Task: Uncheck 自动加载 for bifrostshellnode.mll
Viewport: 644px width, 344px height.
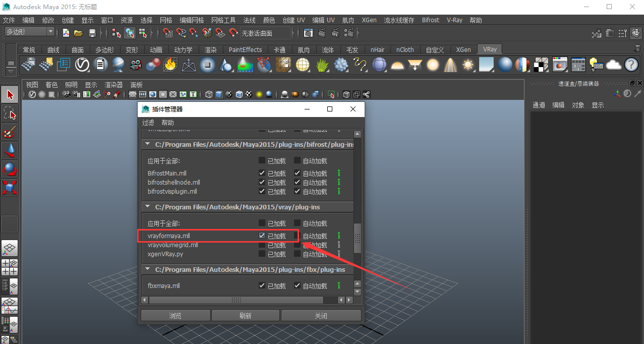Action: pos(297,182)
